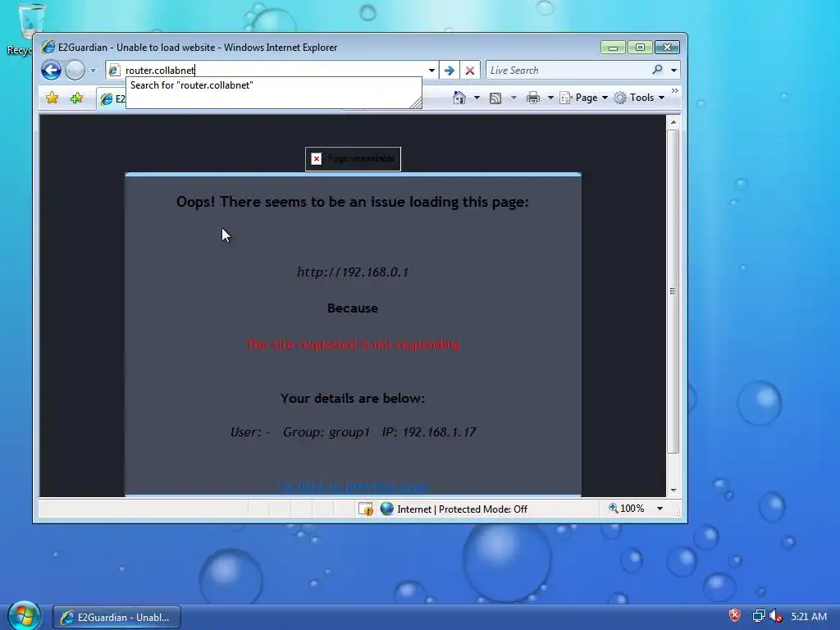Click the volume speaker tray icon
The image size is (840, 630).
(775, 617)
